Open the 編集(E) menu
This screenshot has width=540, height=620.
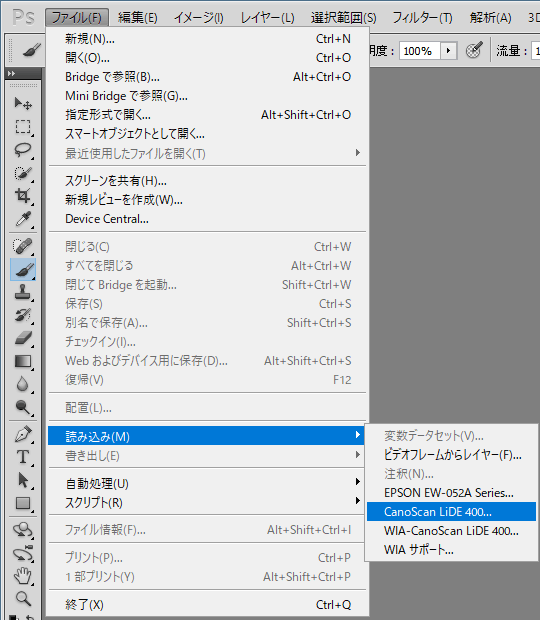point(138,18)
